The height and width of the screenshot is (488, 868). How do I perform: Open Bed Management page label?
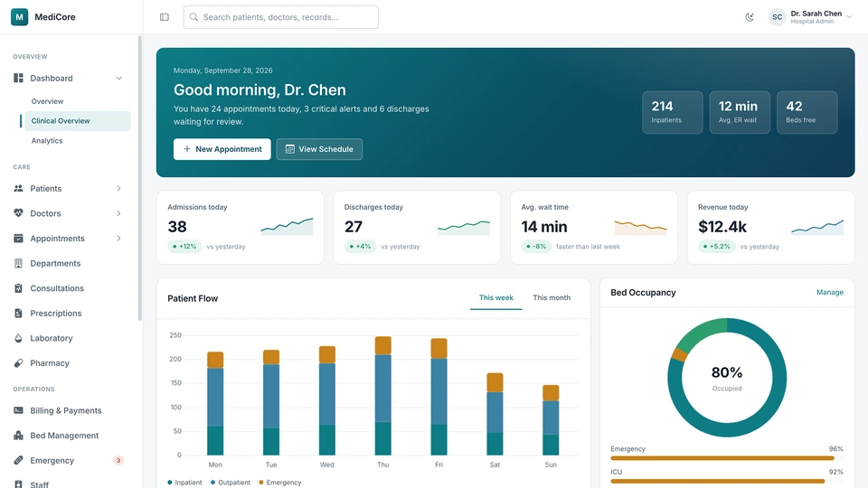click(64, 436)
